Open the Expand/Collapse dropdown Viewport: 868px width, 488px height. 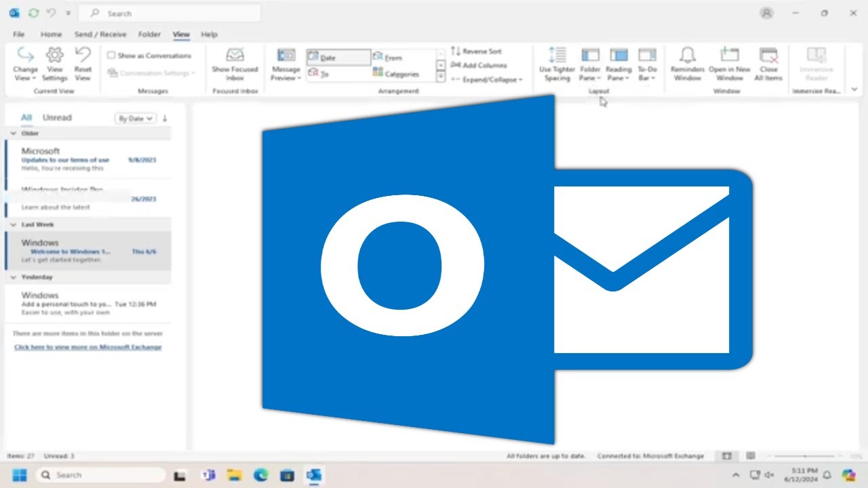487,79
